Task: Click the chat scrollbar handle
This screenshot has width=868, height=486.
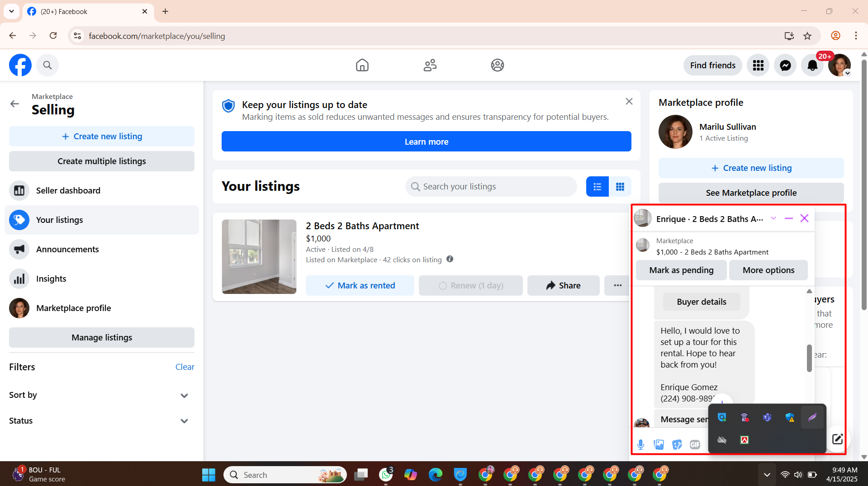Action: tap(809, 358)
